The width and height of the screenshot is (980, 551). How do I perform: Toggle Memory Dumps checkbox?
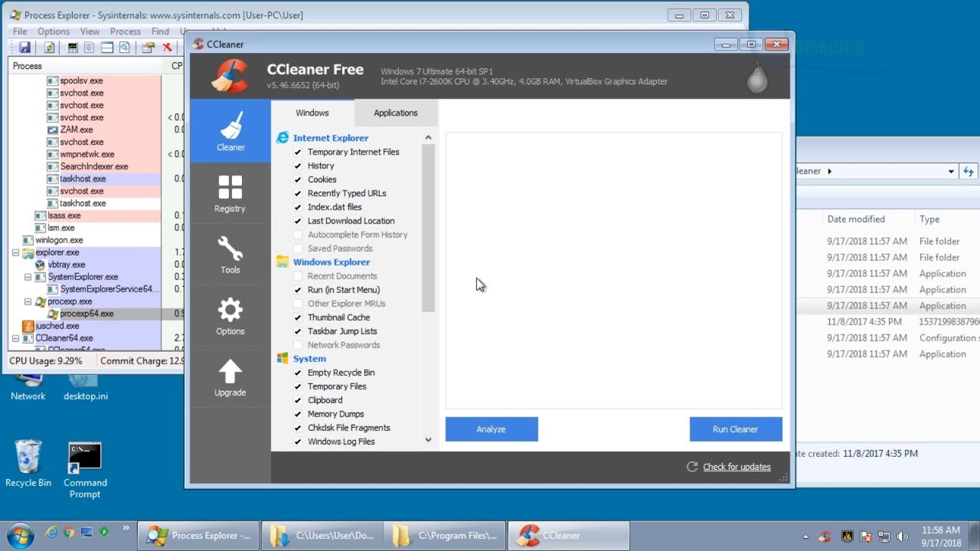pos(298,414)
